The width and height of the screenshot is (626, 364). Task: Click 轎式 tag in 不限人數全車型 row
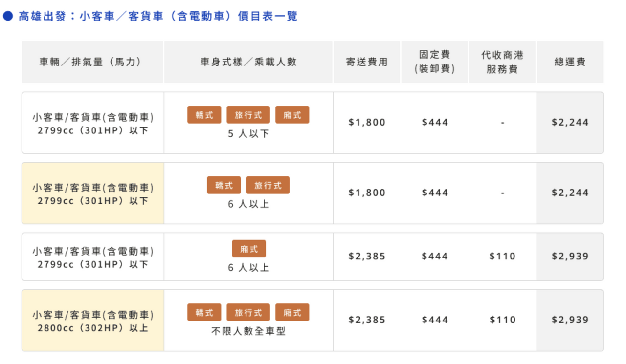coord(204,312)
